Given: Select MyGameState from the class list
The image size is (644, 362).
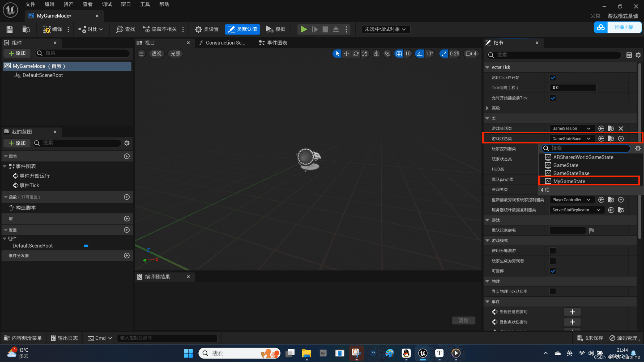Looking at the screenshot, I should pyautogui.click(x=569, y=181).
